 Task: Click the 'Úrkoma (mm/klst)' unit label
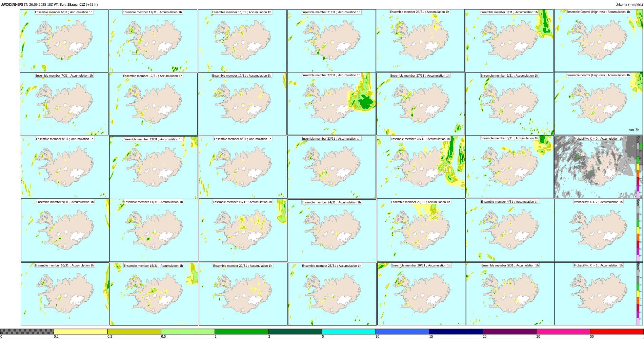pyautogui.click(x=629, y=4)
